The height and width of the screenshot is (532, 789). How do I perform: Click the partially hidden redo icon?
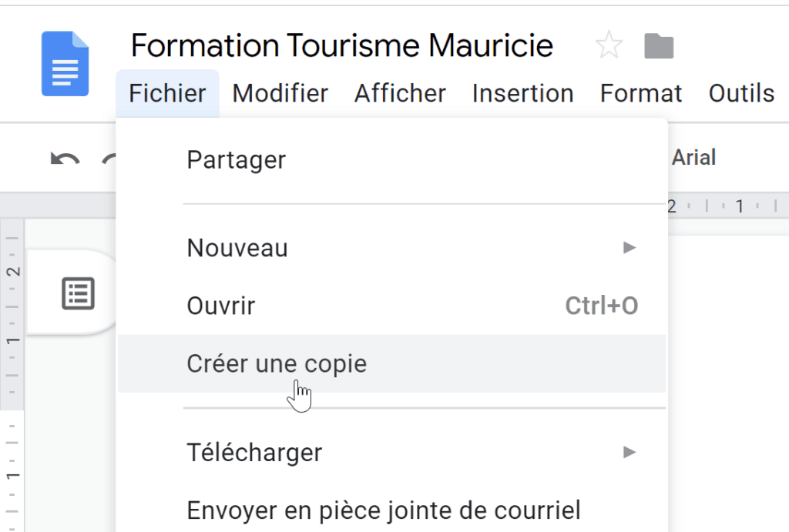coord(109,160)
